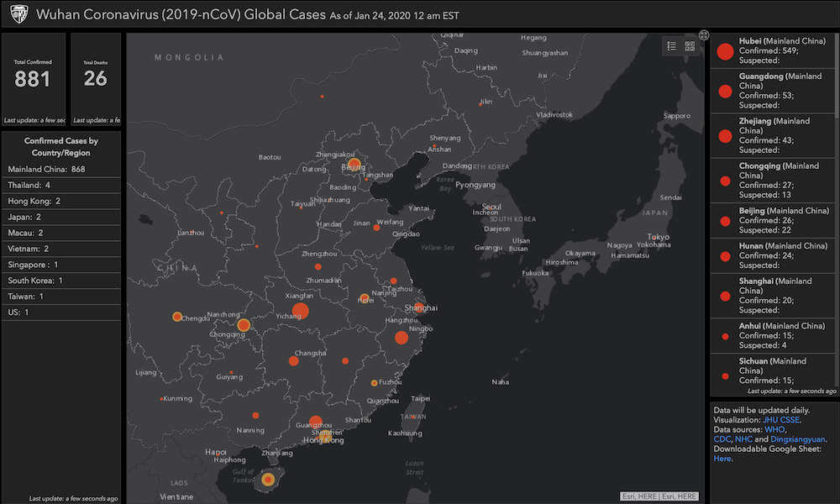Click the Zhejiang marker south of Hangzhou

(402, 338)
